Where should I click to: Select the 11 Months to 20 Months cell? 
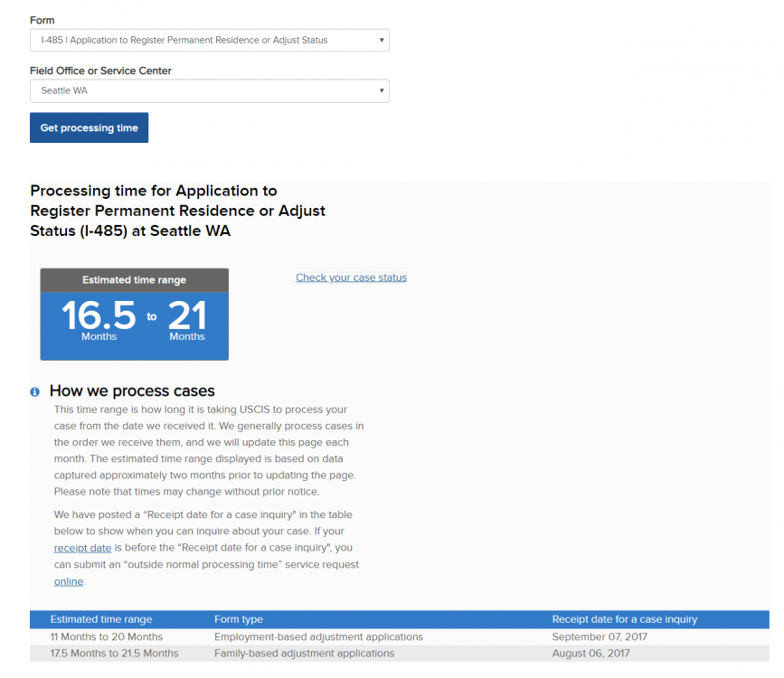tap(107, 636)
